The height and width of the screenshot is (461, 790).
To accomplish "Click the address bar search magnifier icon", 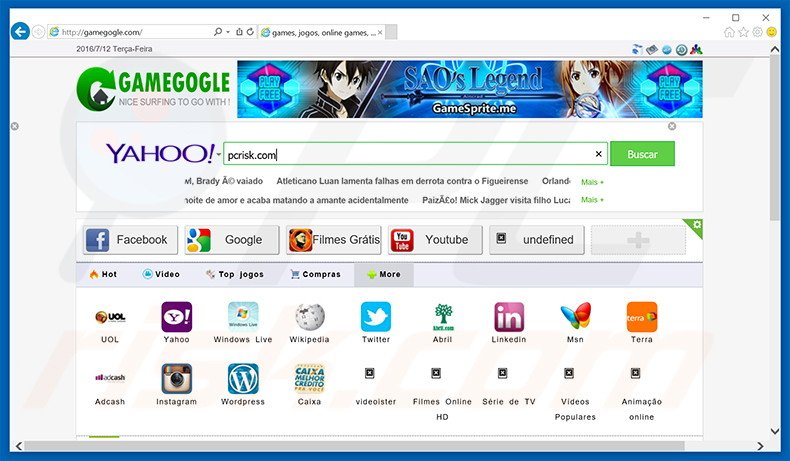I will pos(218,32).
